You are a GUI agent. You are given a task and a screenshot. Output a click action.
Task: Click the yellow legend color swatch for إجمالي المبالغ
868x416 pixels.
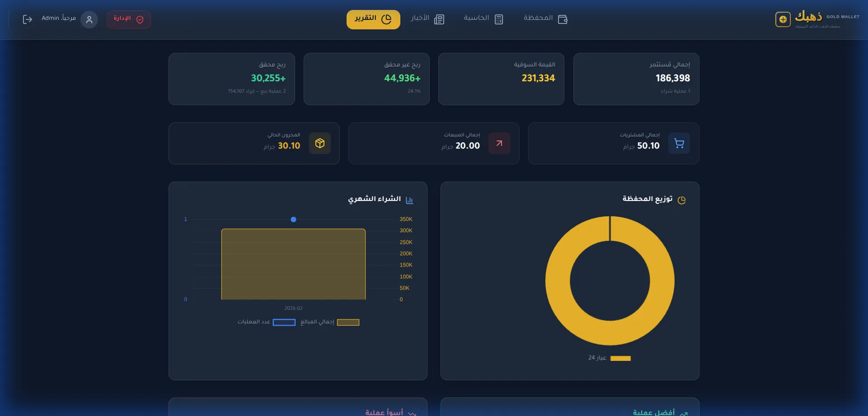tap(348, 322)
